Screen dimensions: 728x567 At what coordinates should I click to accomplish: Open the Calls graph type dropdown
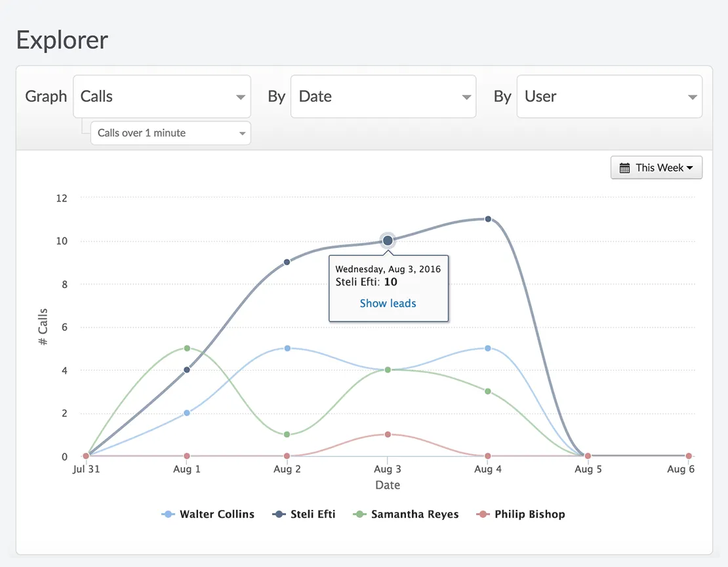pos(161,96)
